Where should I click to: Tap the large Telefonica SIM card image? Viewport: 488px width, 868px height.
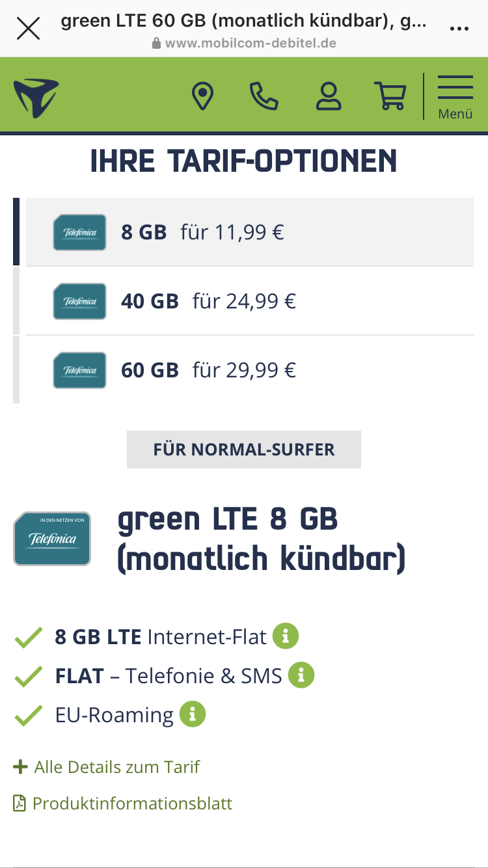pos(52,539)
